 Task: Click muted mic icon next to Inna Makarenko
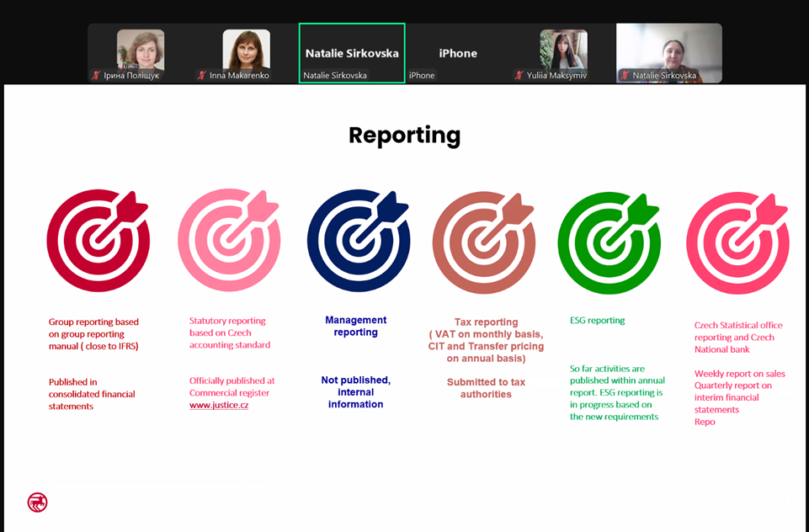202,75
